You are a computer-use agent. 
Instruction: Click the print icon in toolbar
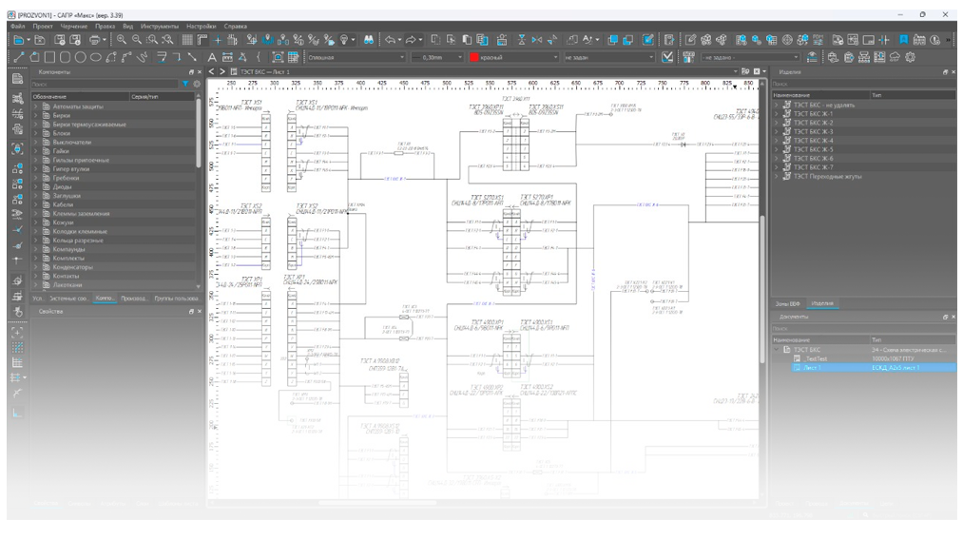[x=94, y=40]
